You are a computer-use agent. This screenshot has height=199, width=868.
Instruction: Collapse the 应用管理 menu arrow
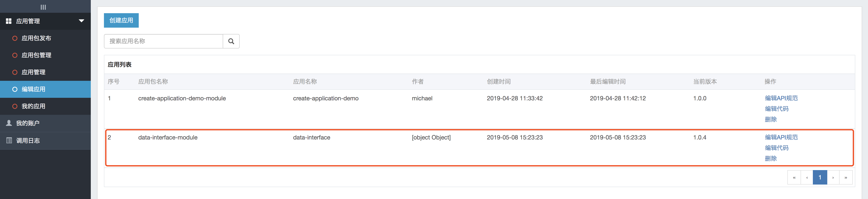pyautogui.click(x=81, y=21)
